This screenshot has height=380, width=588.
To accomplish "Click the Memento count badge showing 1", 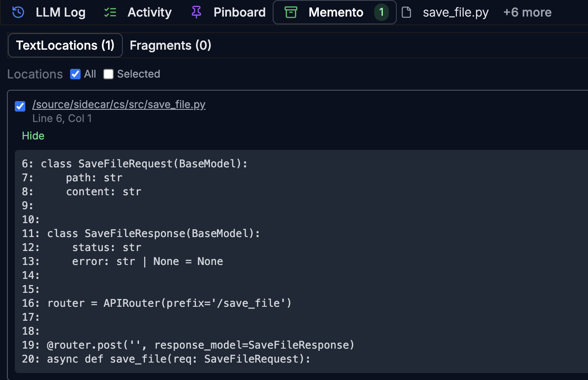I will click(382, 12).
